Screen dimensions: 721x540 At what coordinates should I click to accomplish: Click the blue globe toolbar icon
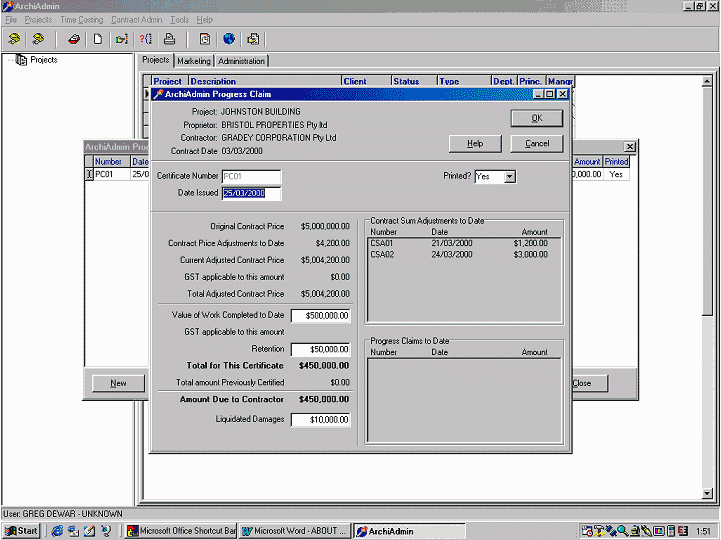229,39
